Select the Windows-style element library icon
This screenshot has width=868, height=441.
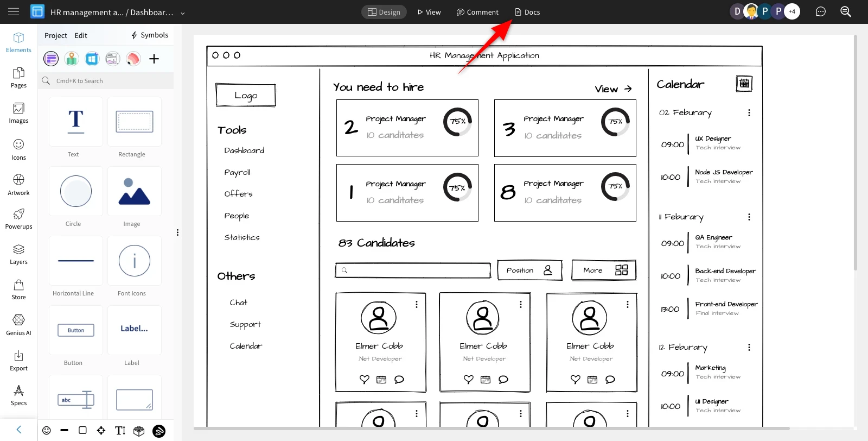tap(92, 58)
